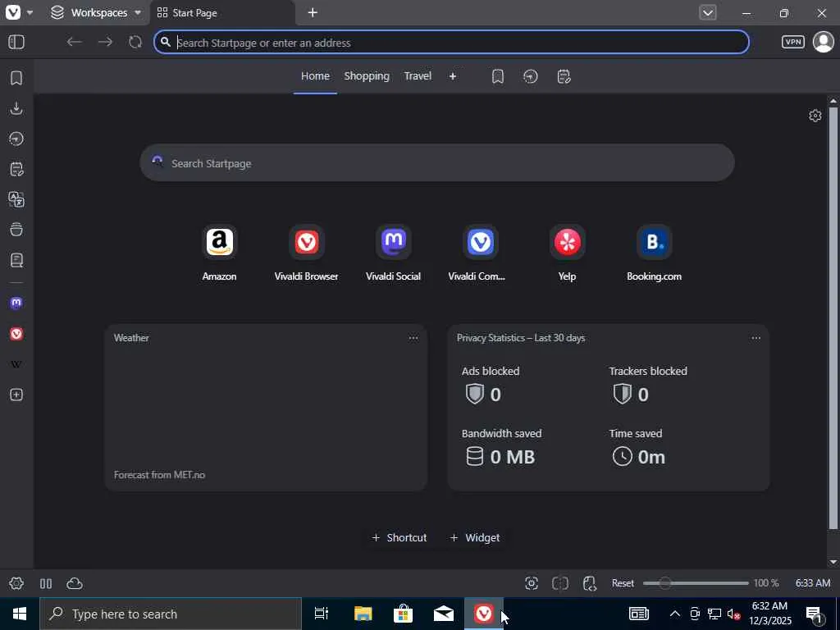
Task: Go back to previous page
Action: pos(74,42)
